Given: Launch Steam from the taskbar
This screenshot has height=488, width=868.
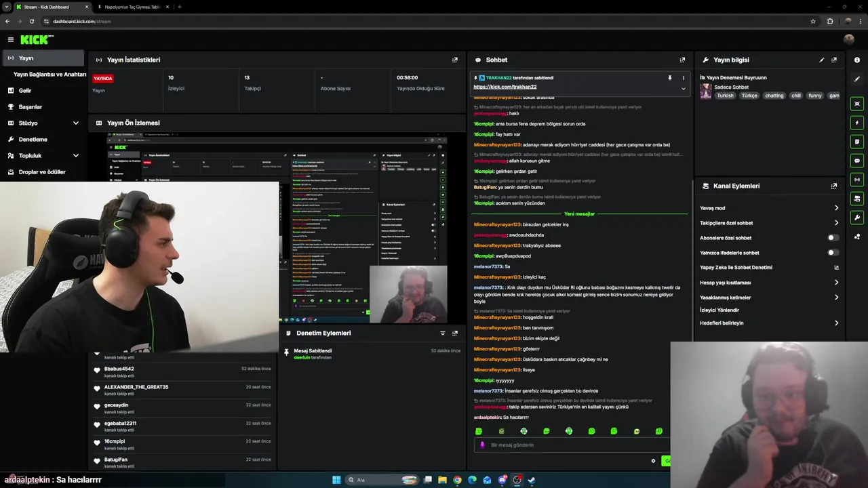Looking at the screenshot, I should tap(532, 480).
